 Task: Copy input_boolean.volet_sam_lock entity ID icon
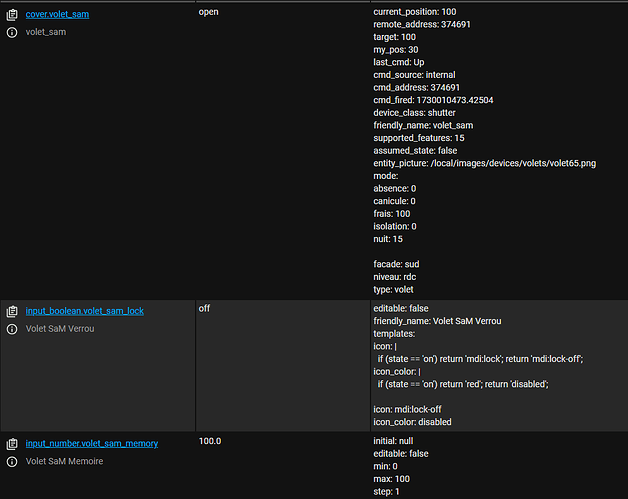[12, 311]
